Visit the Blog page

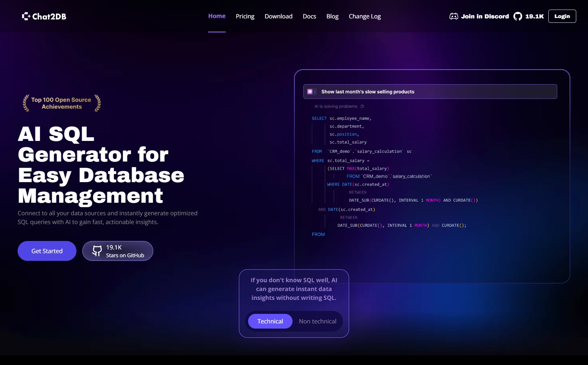(x=332, y=16)
